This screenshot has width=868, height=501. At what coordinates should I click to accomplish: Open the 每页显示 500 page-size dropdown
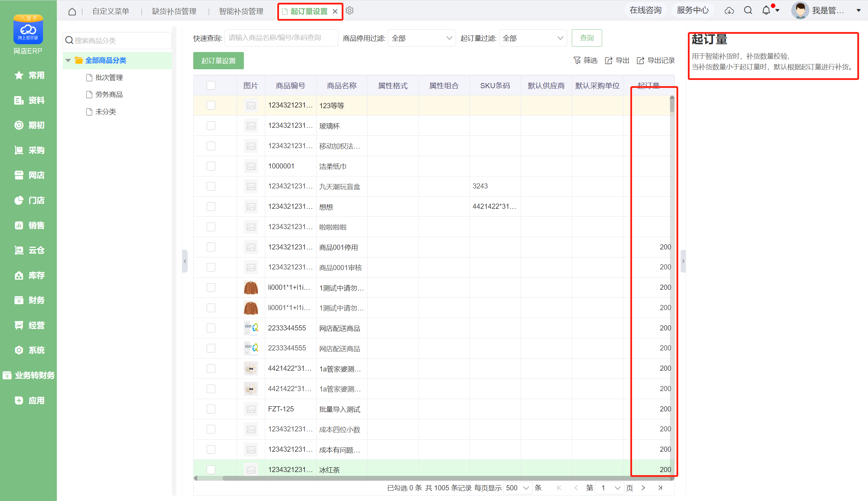tap(517, 488)
